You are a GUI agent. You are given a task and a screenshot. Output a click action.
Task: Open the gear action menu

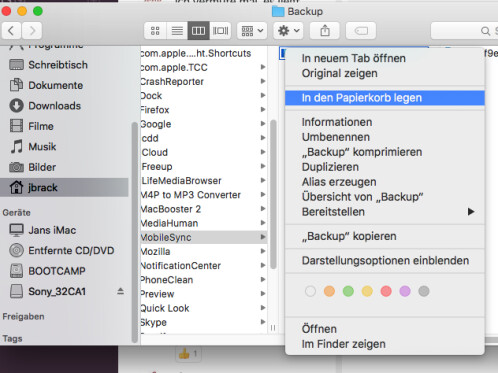tap(288, 31)
